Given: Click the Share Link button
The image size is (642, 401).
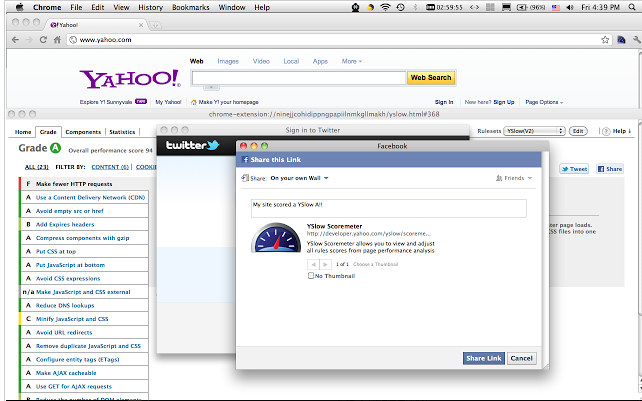Looking at the screenshot, I should point(484,358).
